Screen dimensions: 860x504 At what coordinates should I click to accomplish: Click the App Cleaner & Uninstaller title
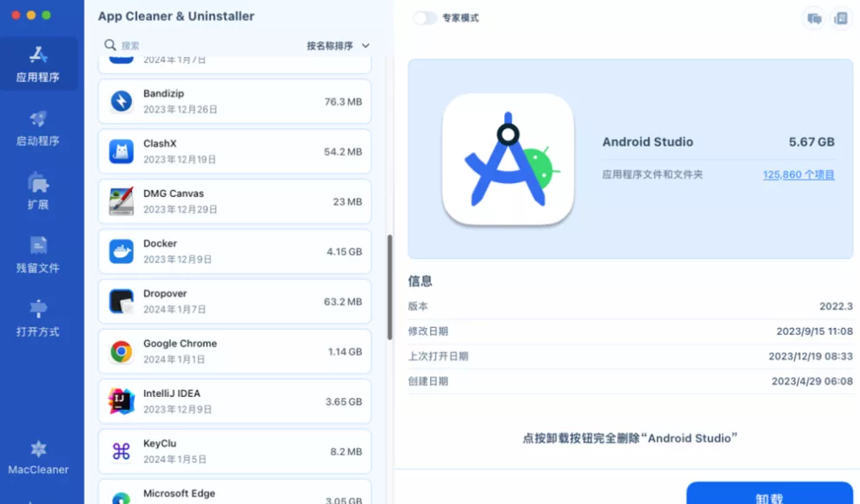[176, 16]
